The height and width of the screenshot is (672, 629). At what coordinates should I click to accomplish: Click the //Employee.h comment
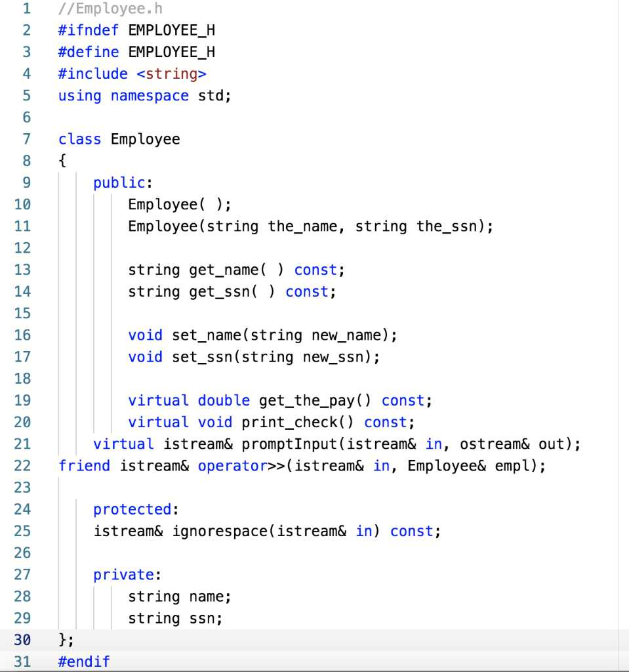111,9
